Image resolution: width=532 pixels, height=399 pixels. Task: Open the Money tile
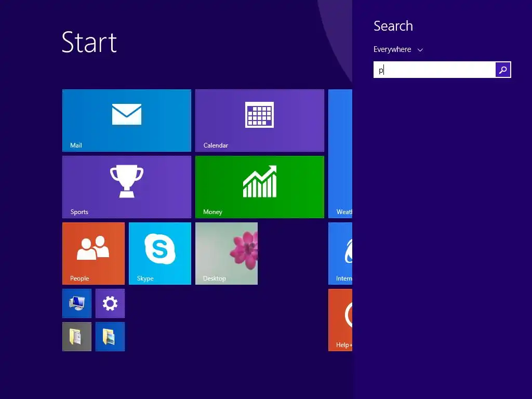click(260, 187)
